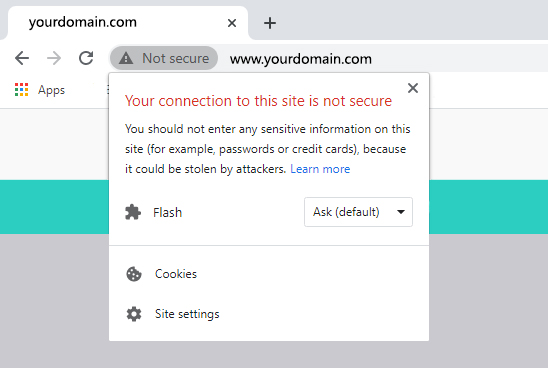
Task: Click the Apps bookmark label
Action: coord(51,90)
